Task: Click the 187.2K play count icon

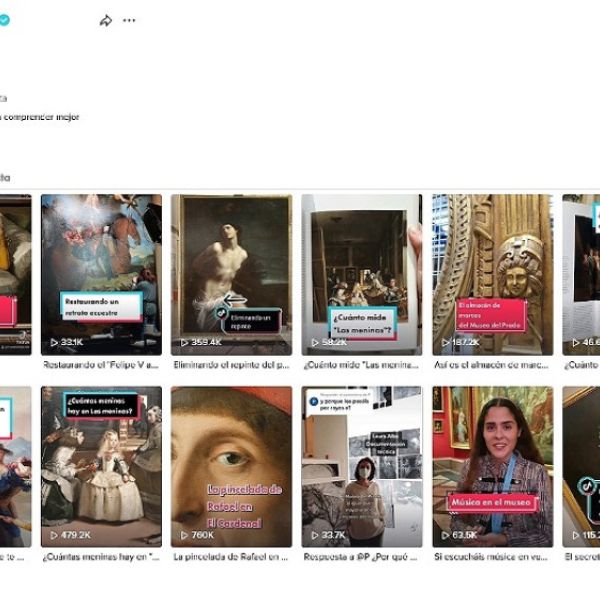Action: pos(445,342)
